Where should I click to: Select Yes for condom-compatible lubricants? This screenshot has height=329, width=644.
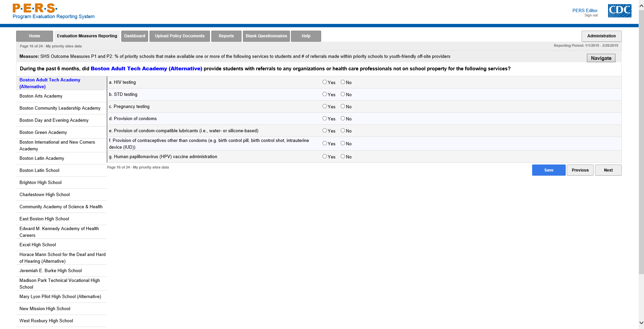point(325,131)
